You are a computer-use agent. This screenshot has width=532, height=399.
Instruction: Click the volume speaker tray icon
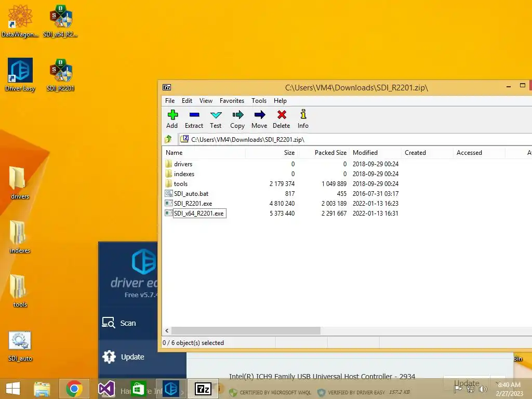[x=483, y=389]
